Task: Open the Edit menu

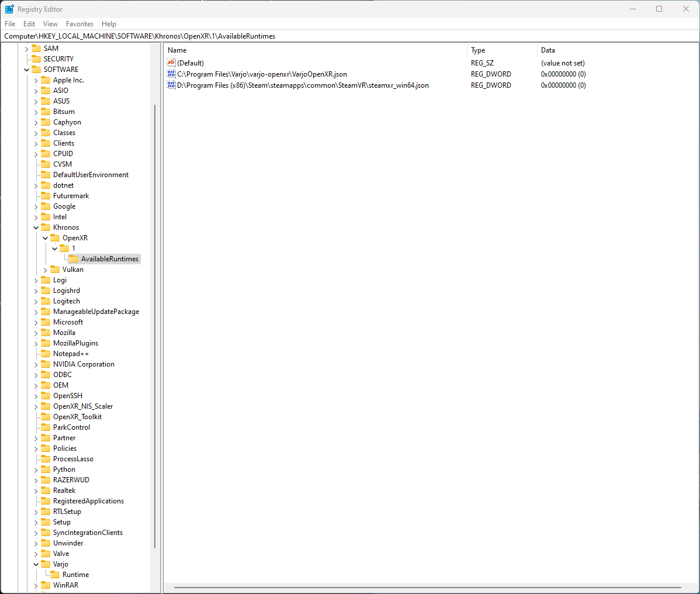Action: coord(29,23)
